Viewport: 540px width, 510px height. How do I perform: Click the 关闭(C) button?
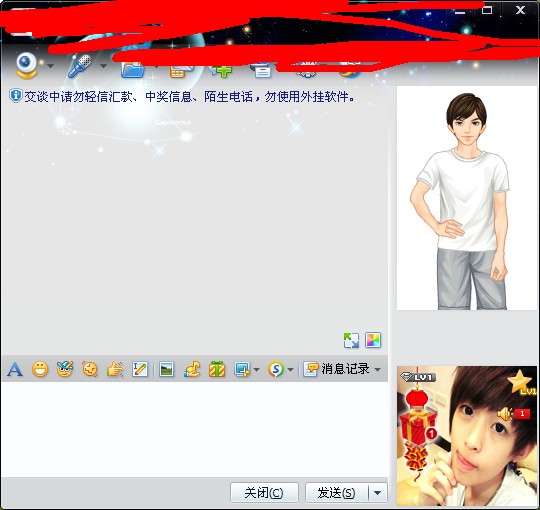click(x=264, y=492)
